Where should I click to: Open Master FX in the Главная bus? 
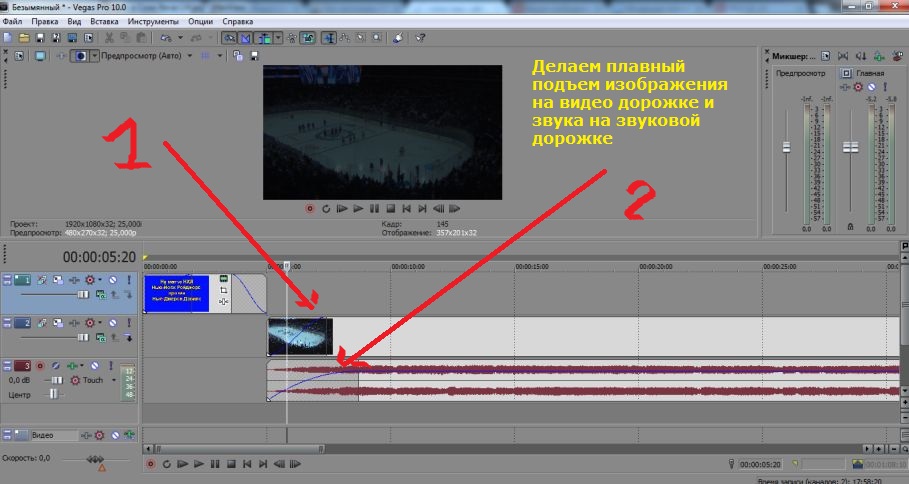[845, 87]
